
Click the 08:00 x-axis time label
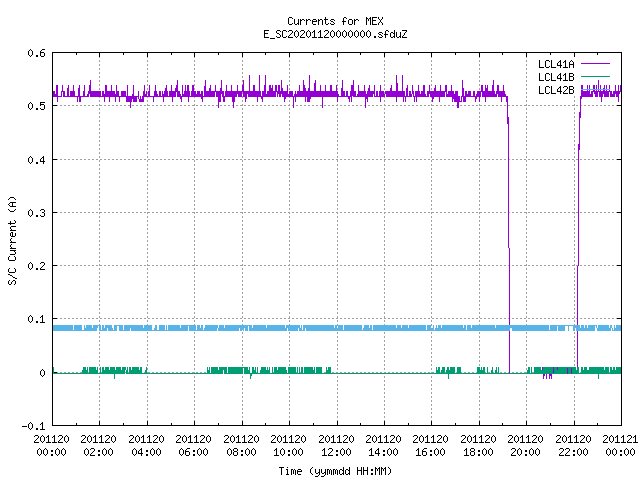coord(241,452)
